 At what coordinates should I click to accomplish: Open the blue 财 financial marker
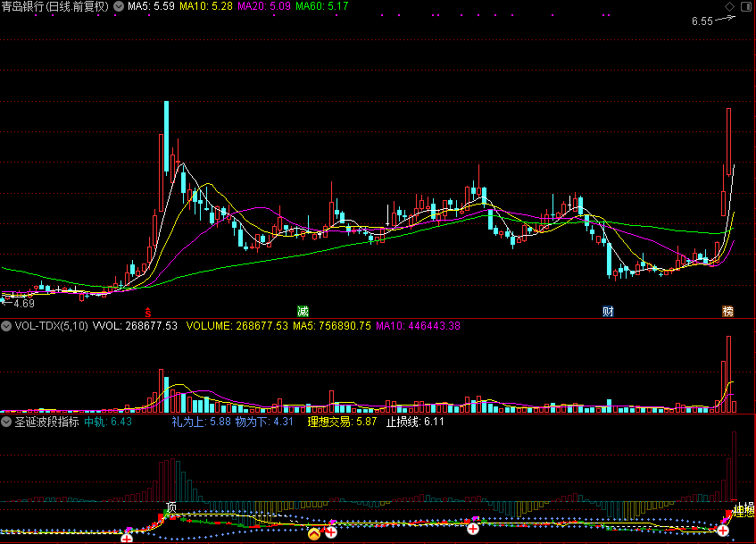[608, 312]
